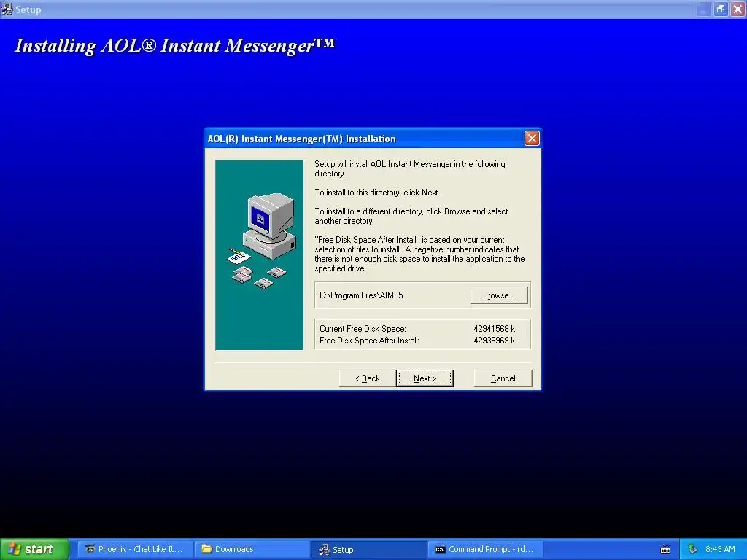Click the system tray icon beside the clock
The height and width of the screenshot is (560, 747).
(693, 549)
